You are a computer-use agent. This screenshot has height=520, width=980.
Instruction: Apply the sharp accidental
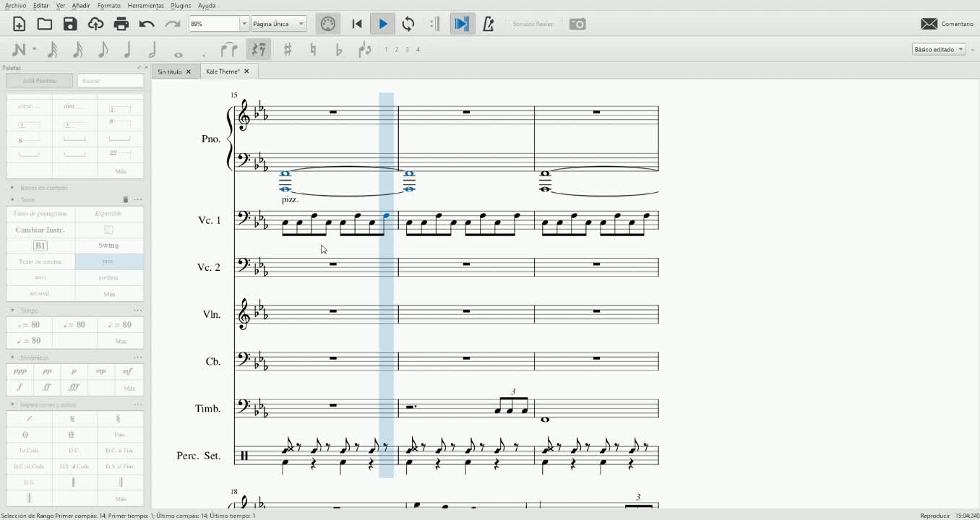click(288, 49)
